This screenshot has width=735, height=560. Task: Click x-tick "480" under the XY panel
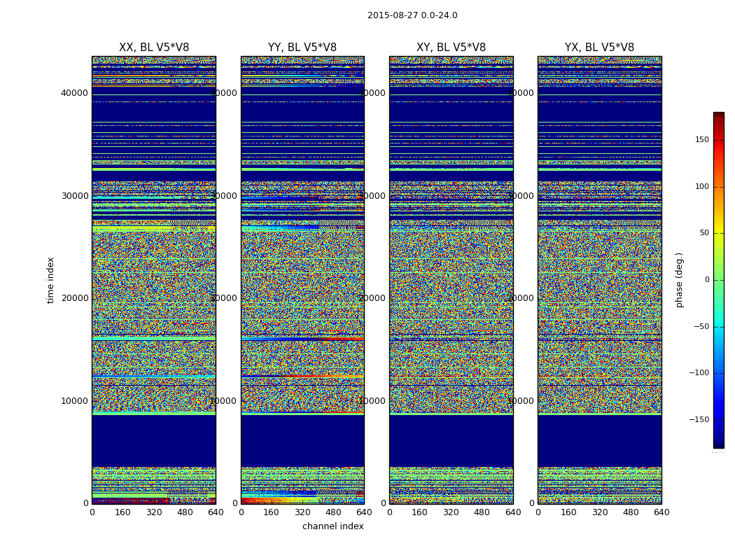482,512
